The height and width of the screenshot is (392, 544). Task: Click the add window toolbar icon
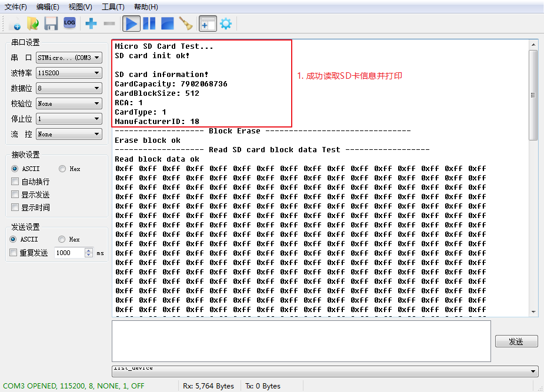tap(208, 24)
